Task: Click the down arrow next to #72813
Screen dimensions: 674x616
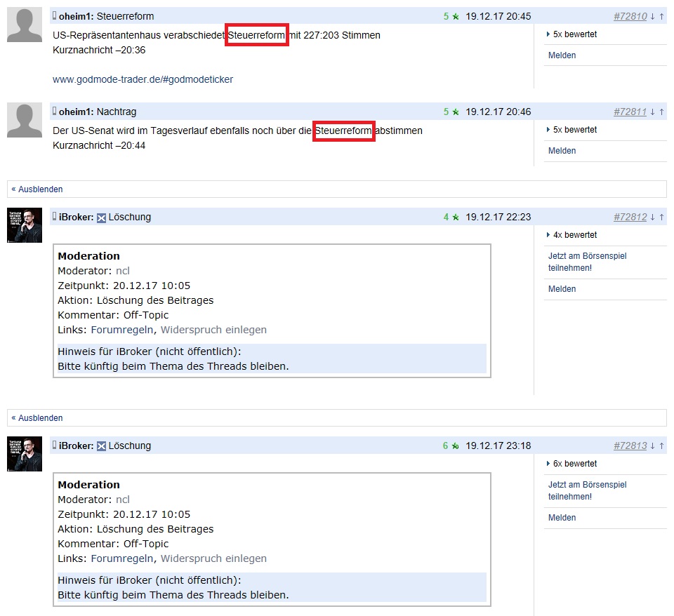Action: coord(652,446)
